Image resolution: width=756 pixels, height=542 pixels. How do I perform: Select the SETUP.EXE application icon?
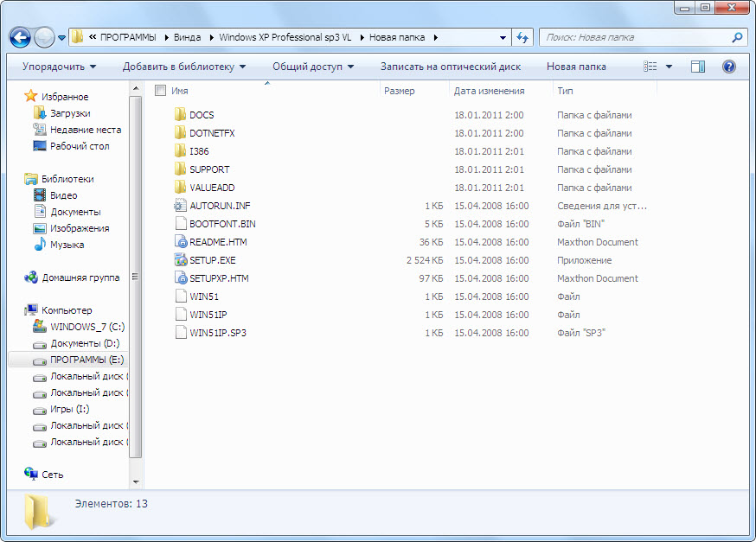(x=180, y=260)
